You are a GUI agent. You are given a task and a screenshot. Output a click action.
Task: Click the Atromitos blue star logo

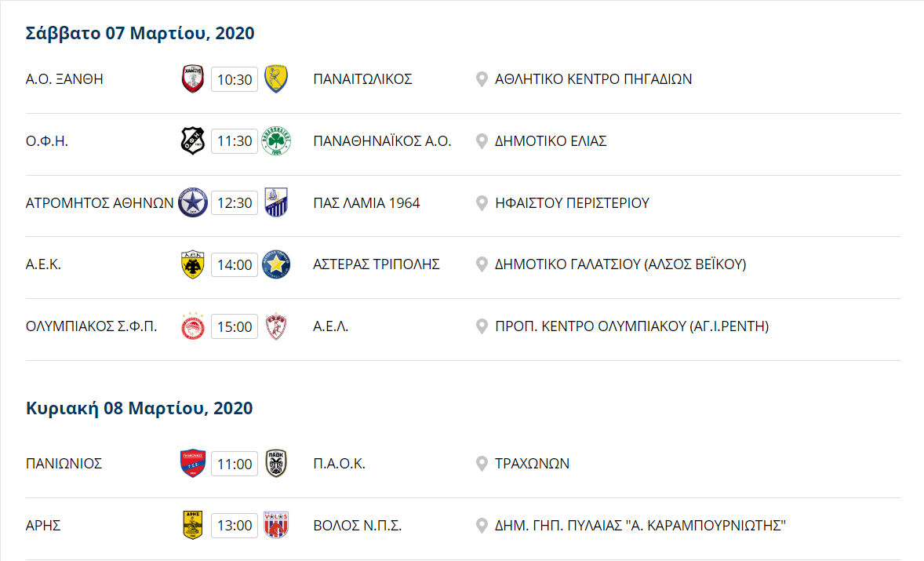(193, 202)
